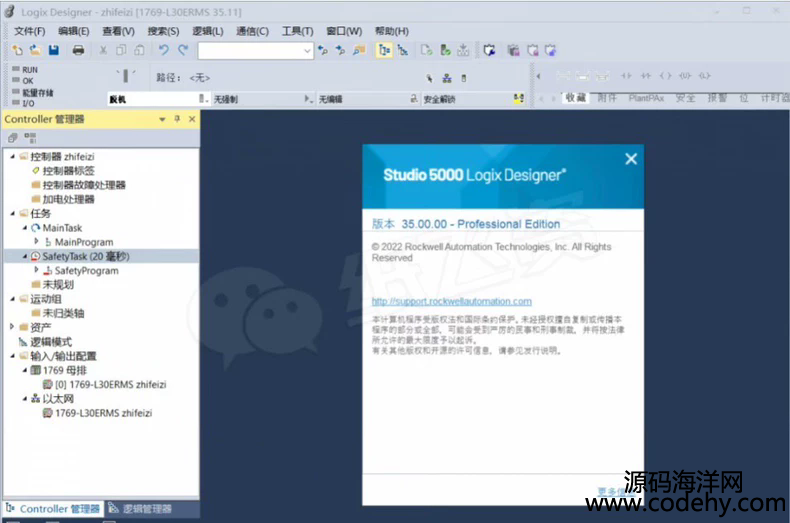Click the safety lock status icon by 安全解锁
This screenshot has width=790, height=523.
[x=519, y=98]
